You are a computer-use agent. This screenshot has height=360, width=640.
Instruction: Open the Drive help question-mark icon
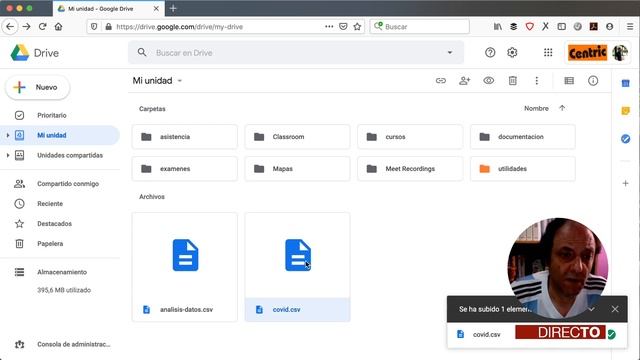(x=490, y=53)
